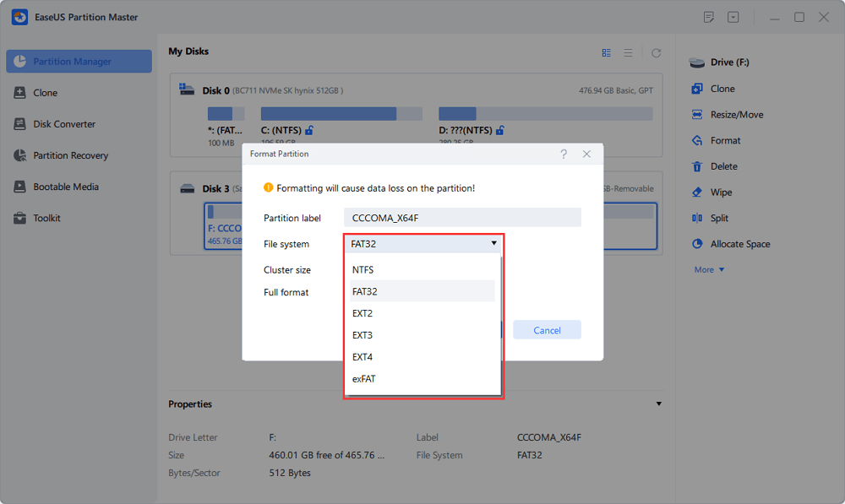Screen dimensions: 845x504
Task: Open the Clone section in sidebar
Action: point(35,93)
